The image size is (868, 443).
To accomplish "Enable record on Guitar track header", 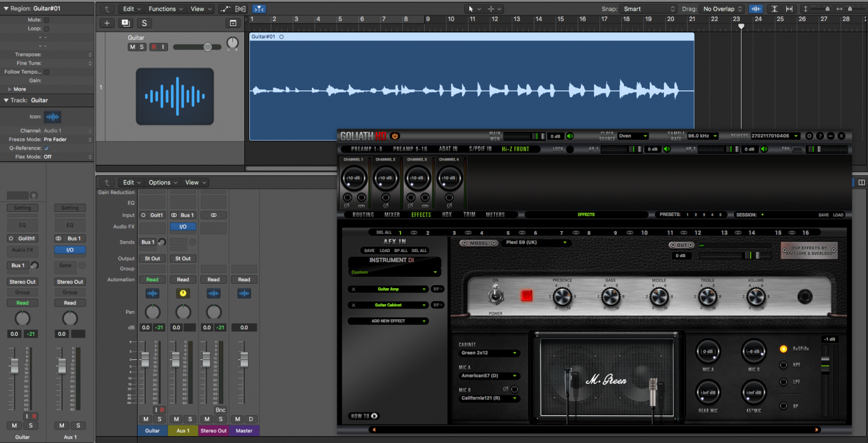I will click(154, 47).
